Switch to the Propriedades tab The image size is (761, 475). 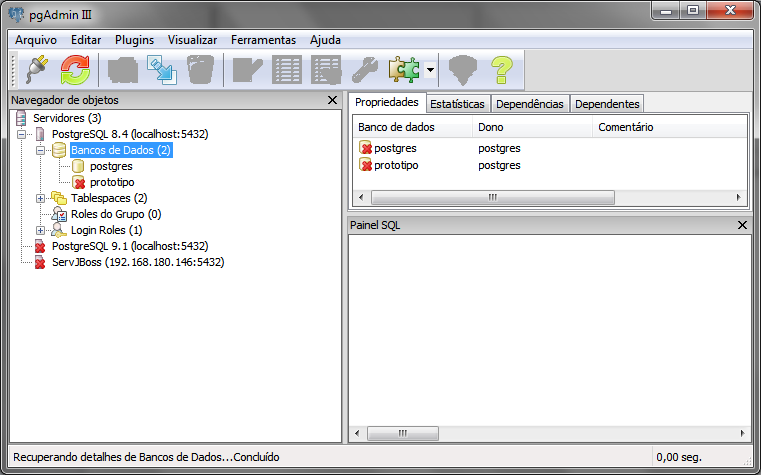coord(387,102)
